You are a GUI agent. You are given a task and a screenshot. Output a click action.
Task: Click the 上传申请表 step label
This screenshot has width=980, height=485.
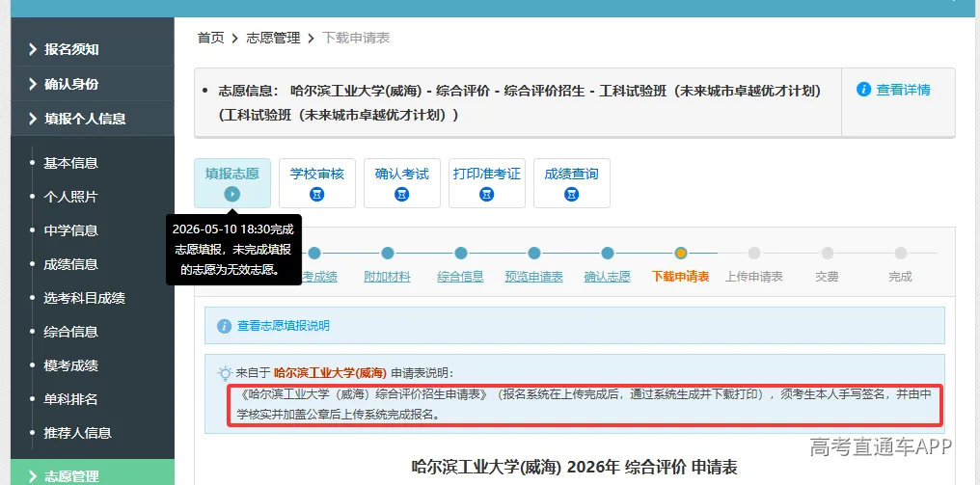pyautogui.click(x=753, y=277)
